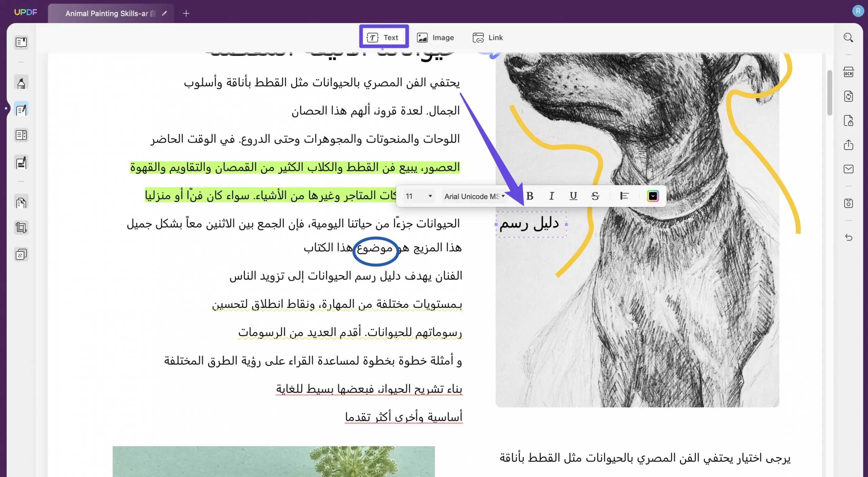This screenshot has width=868, height=477.
Task: Open the text color swatch picker
Action: (653, 196)
